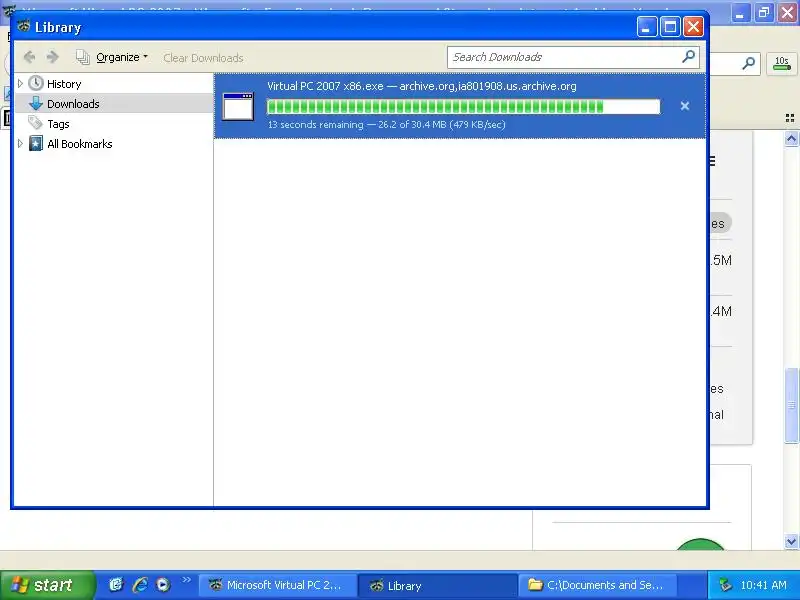
Task: Click the magnifier in Search Downloads
Action: click(x=688, y=56)
